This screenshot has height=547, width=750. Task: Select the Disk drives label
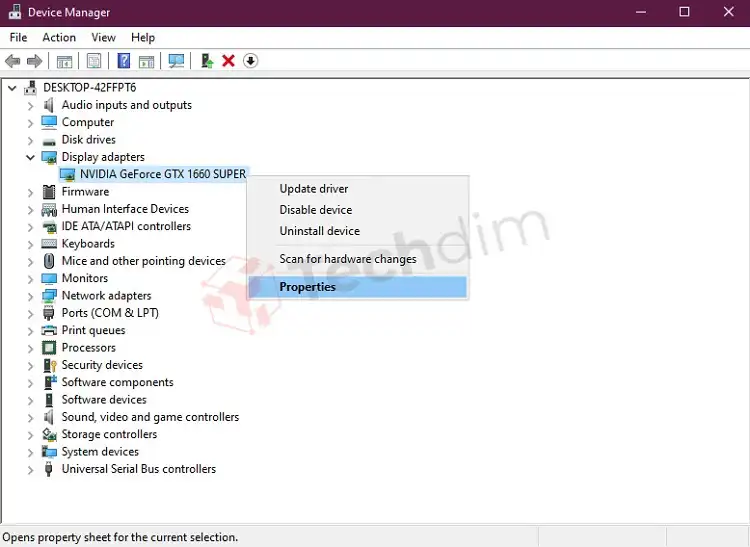pyautogui.click(x=88, y=140)
